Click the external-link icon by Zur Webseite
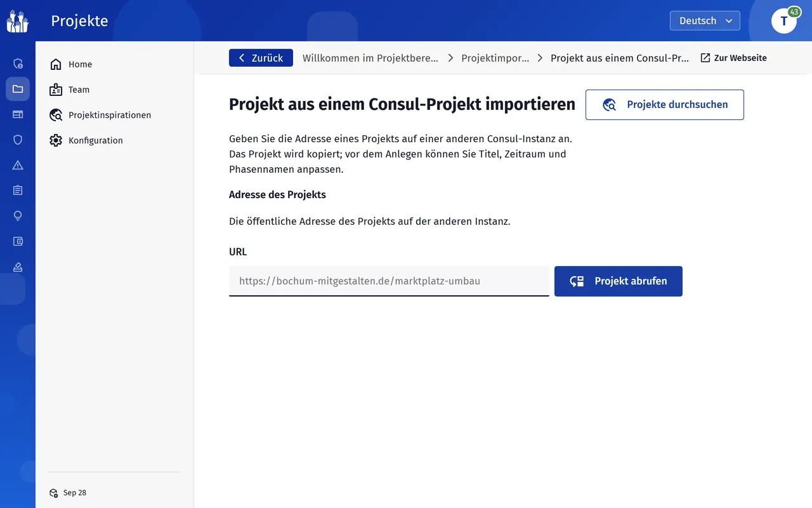 coord(705,58)
